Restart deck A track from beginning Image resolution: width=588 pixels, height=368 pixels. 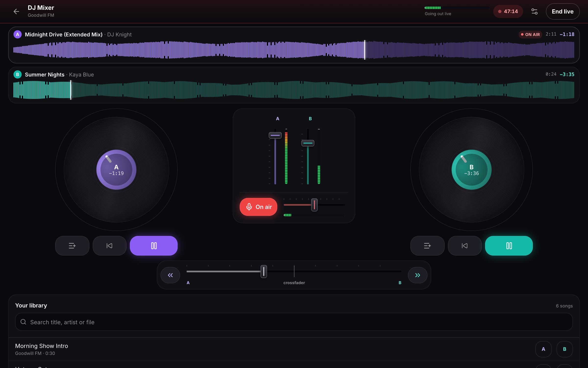pyautogui.click(x=110, y=246)
